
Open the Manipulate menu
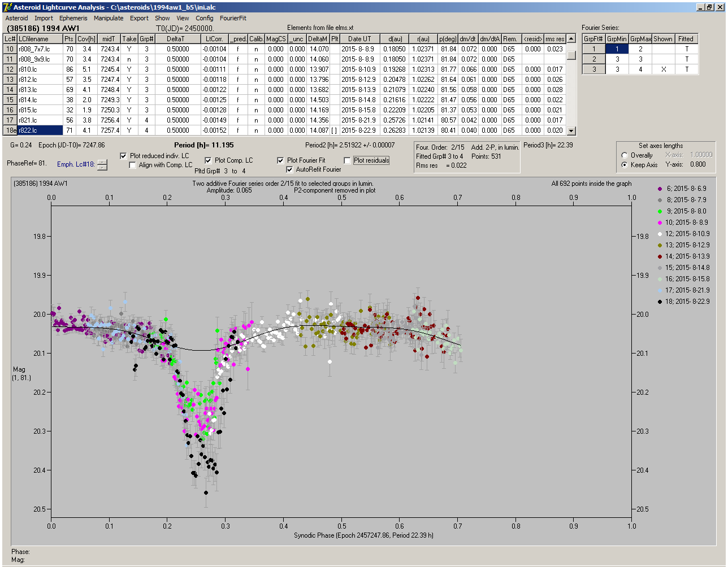tap(109, 18)
